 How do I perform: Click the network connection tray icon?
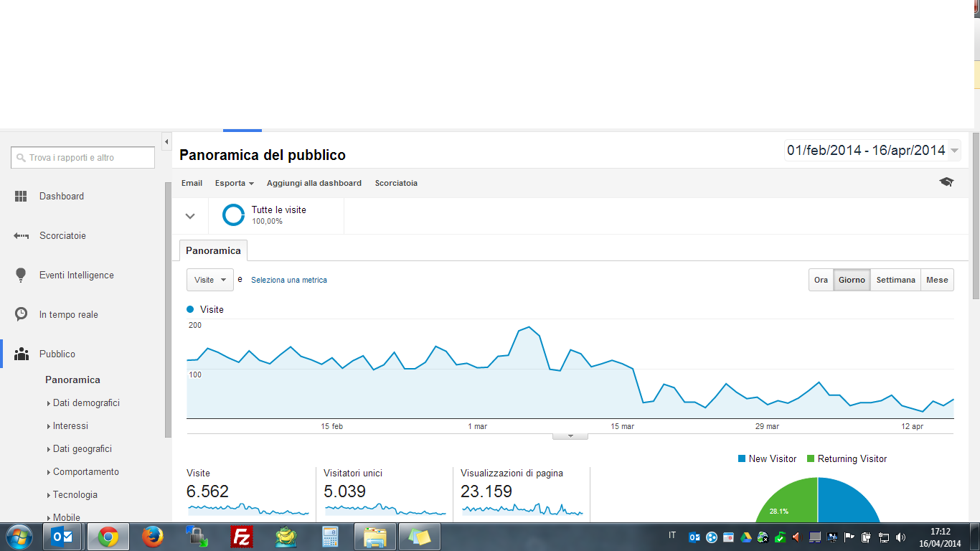tap(883, 537)
